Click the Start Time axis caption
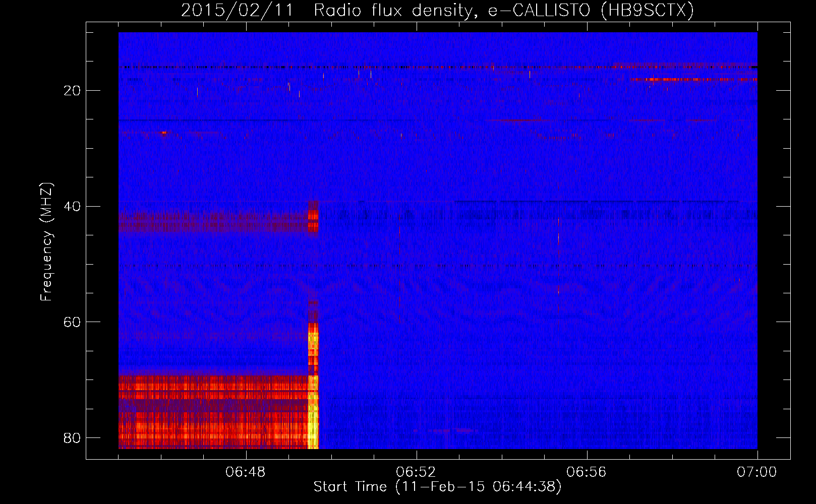The image size is (816, 504). (437, 487)
